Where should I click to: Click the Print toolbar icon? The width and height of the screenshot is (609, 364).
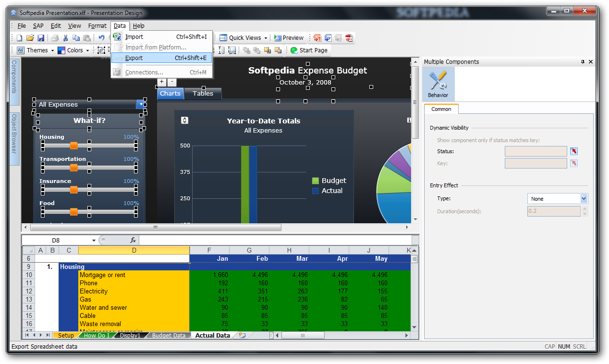[x=55, y=38]
